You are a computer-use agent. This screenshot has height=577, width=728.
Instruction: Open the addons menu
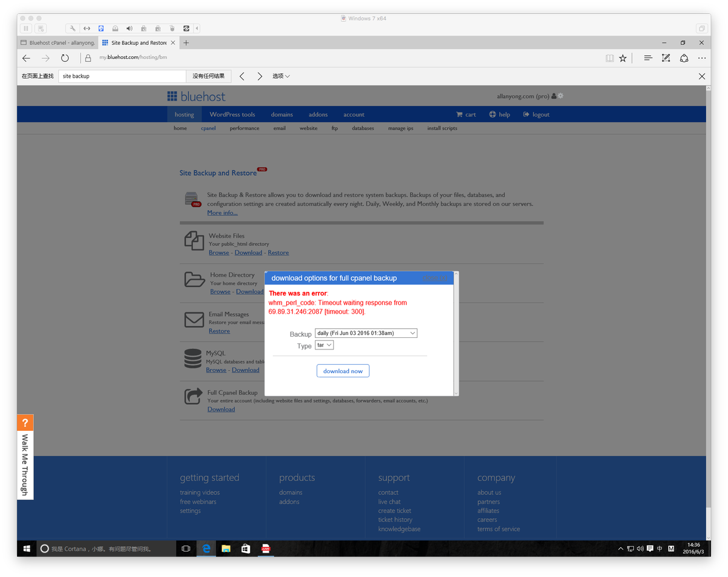(x=318, y=115)
